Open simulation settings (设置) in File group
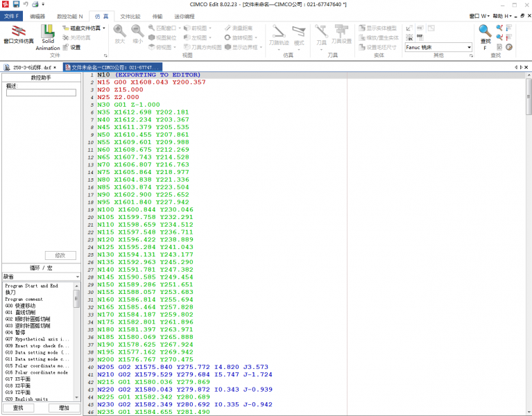The image size is (532, 416). pyautogui.click(x=72, y=47)
